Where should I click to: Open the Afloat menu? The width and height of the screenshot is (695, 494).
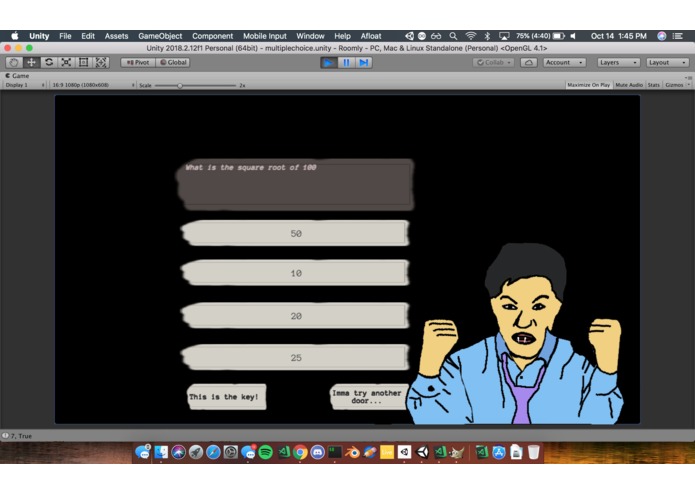click(x=371, y=36)
